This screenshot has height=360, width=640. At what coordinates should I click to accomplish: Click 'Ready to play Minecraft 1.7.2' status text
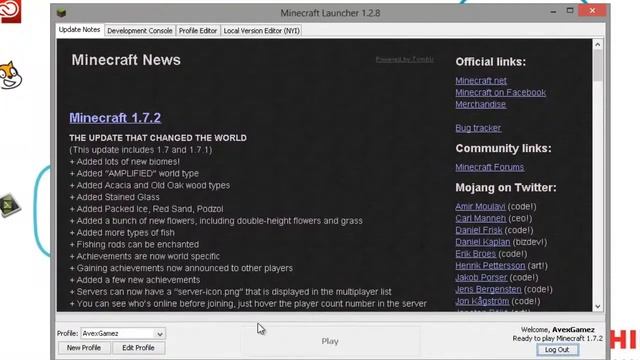558,338
